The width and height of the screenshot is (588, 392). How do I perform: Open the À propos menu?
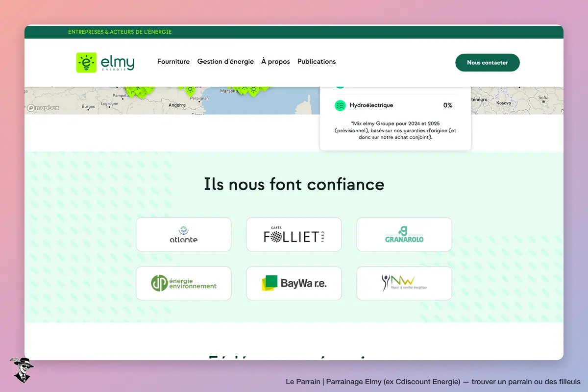click(275, 62)
